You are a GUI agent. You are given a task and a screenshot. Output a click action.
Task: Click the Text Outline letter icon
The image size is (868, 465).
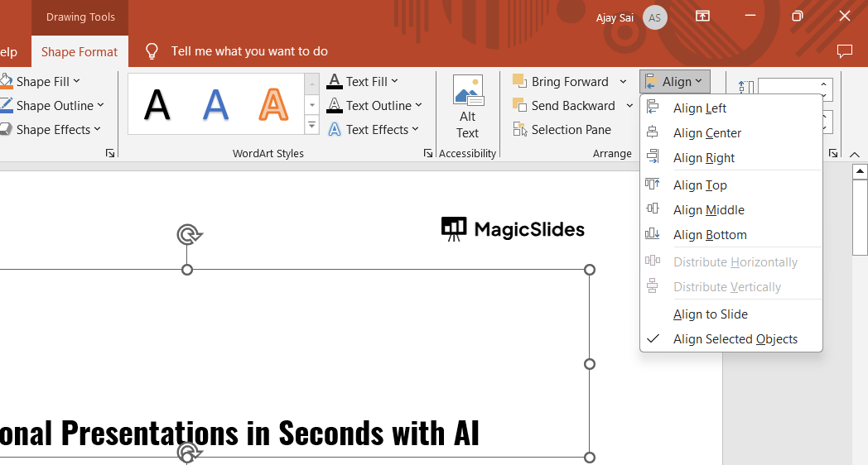point(335,105)
